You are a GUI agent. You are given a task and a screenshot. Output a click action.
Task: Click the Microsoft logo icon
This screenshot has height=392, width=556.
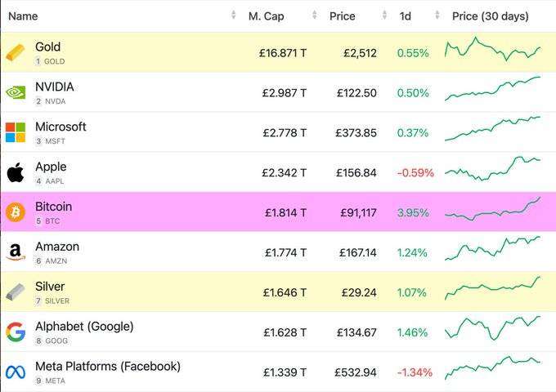(16, 132)
